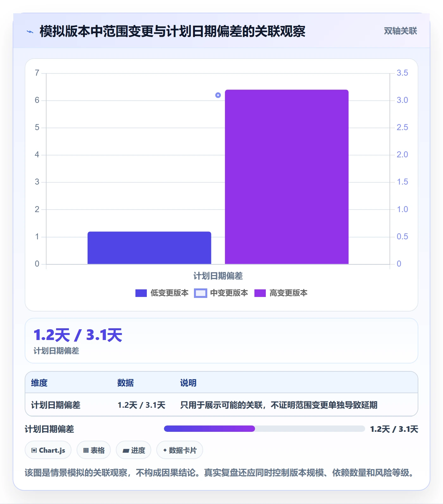This screenshot has width=443, height=504.
Task: Click the 中变更版本 legend label
Action: click(x=229, y=293)
